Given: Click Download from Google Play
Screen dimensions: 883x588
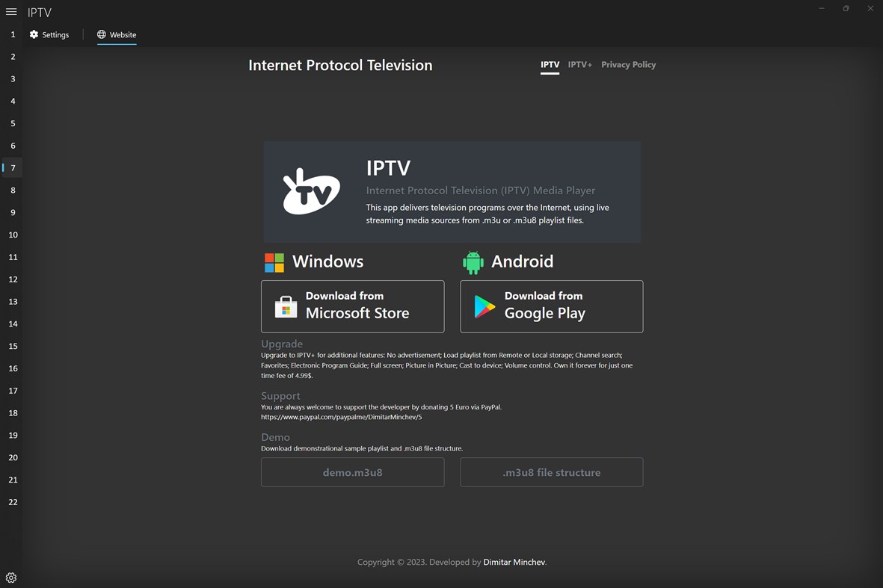Looking at the screenshot, I should [x=551, y=306].
